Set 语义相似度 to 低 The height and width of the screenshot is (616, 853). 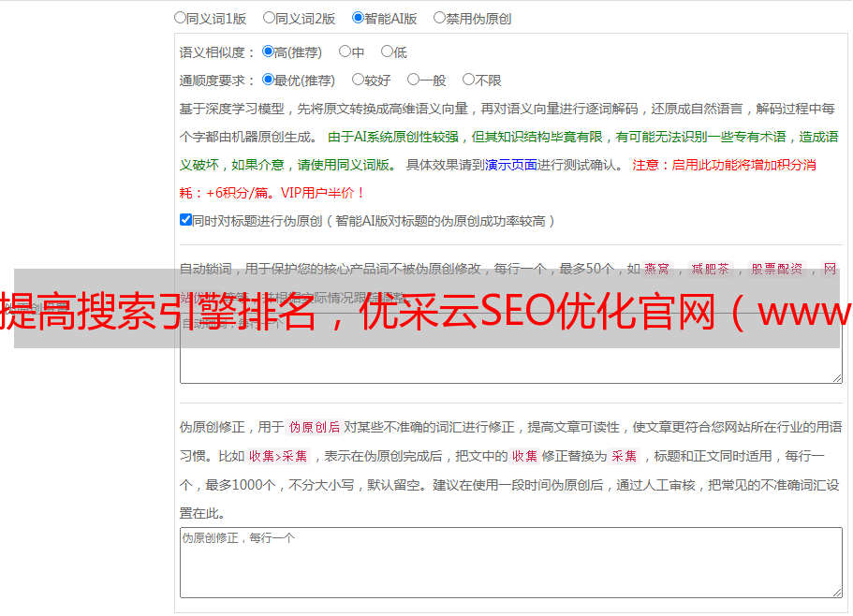click(x=387, y=51)
